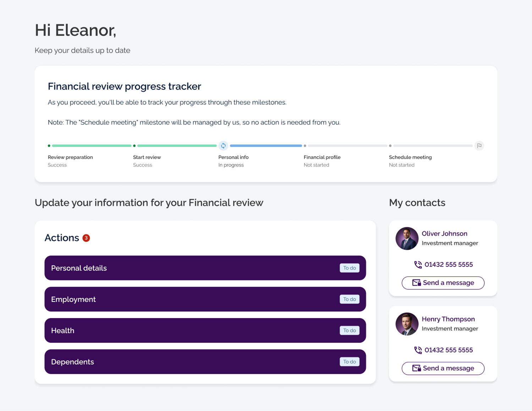This screenshot has width=532, height=411.
Task: Click To do tag on Personal details
Action: (350, 268)
